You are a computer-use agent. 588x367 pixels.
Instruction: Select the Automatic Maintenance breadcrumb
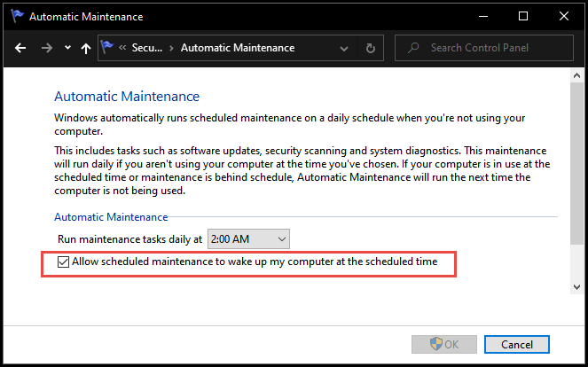tap(238, 48)
